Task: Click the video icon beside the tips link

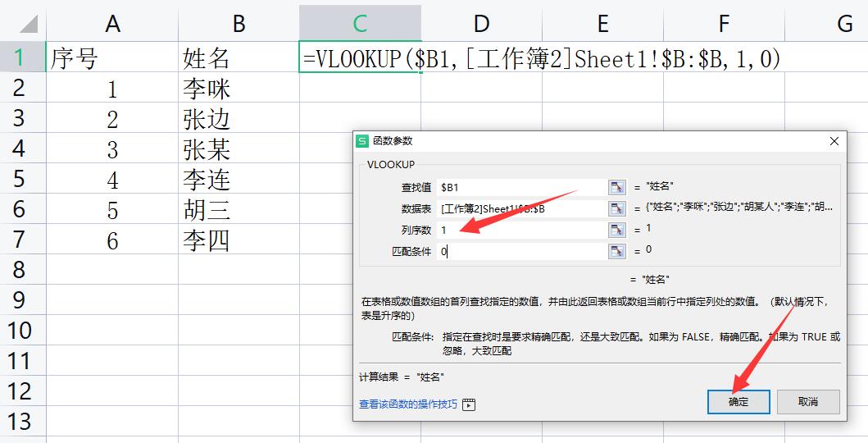Action: click(469, 404)
